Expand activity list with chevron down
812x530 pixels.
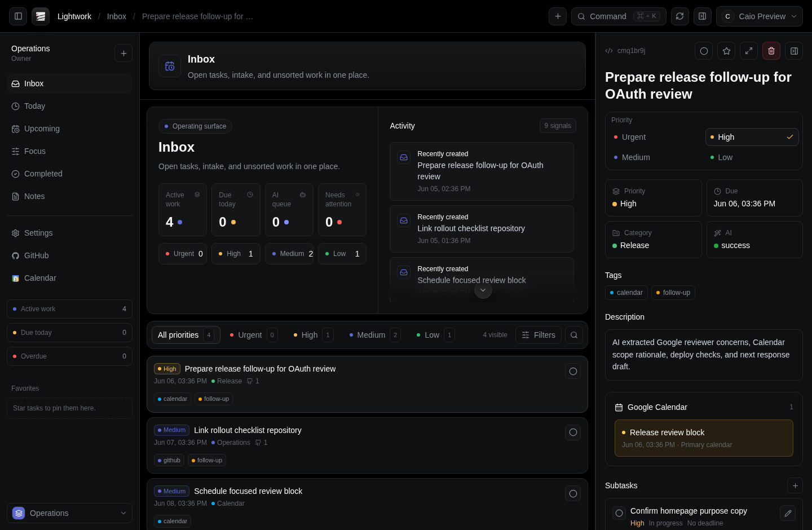(483, 290)
